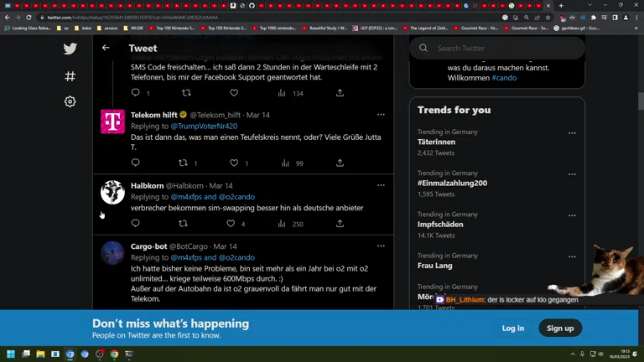Open more options on Halbkorn tweet
The height and width of the screenshot is (362, 644).
(x=381, y=185)
